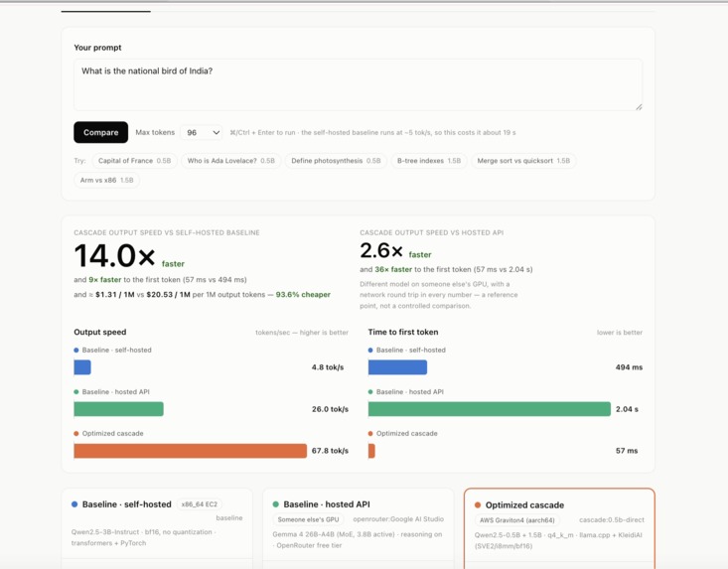The image size is (728, 569).
Task: Click the Someone else's GPU badge
Action: 308,519
